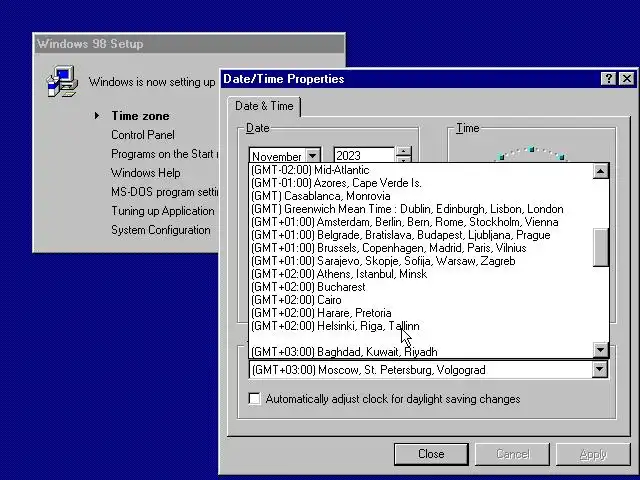Click the question mark help button in title bar

click(608, 78)
